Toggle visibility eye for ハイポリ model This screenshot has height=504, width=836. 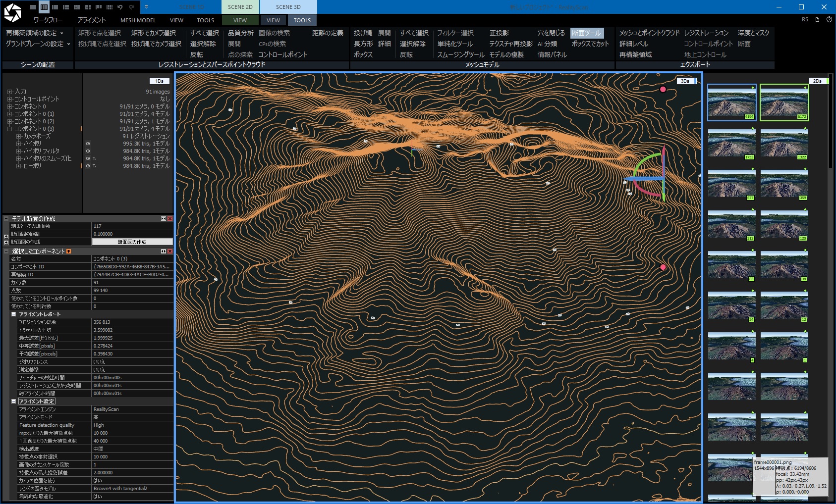(88, 144)
